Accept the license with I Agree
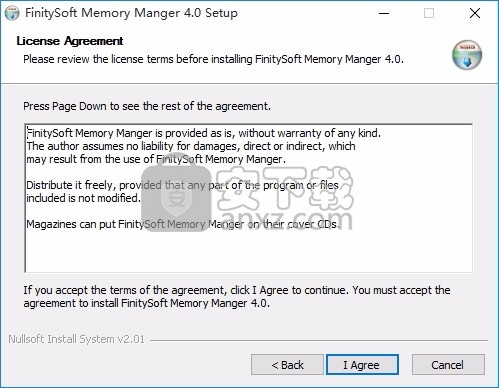Image resolution: width=499 pixels, height=388 pixels. point(362,365)
